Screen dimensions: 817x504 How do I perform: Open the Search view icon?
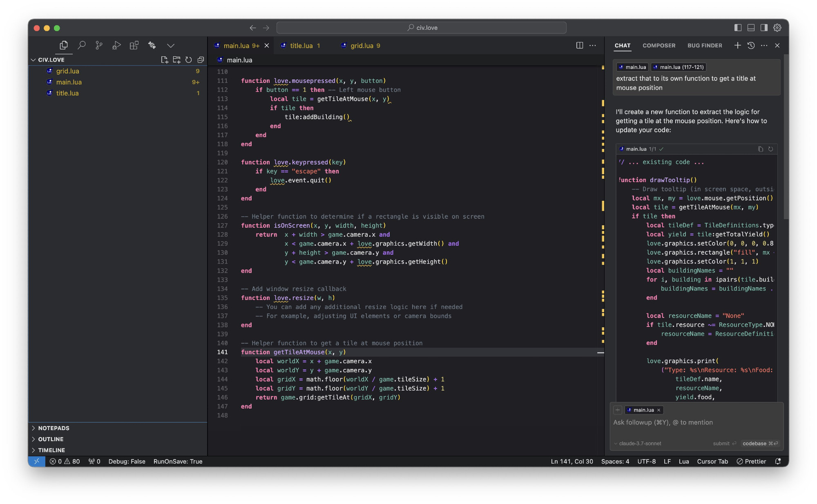pos(82,45)
